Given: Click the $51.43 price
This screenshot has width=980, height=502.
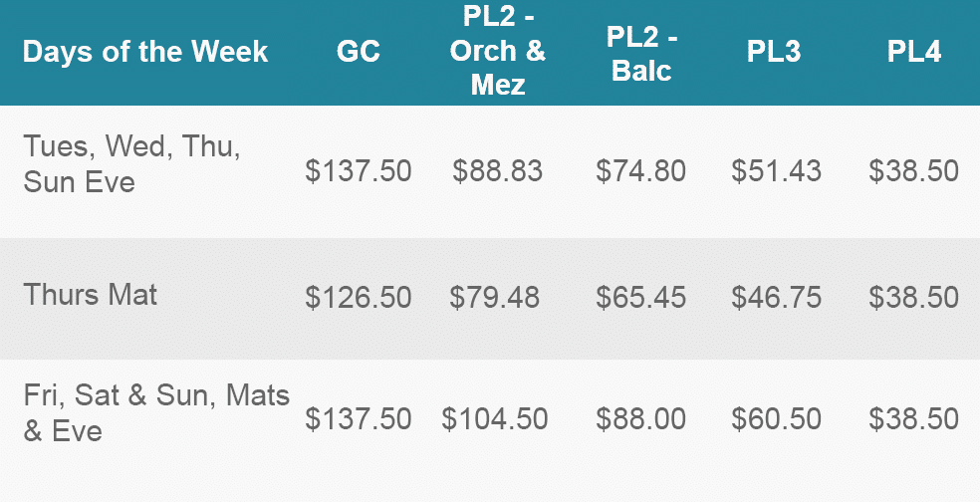Looking at the screenshot, I should [776, 171].
